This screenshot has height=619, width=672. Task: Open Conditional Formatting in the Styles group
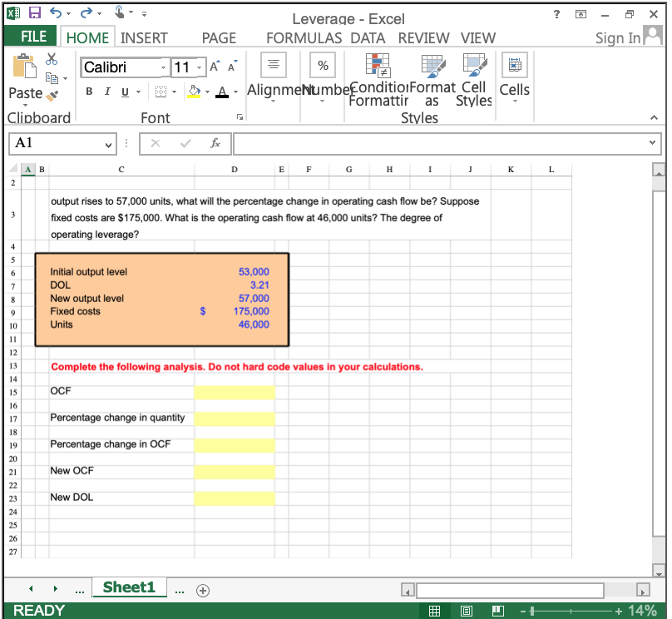point(379,81)
